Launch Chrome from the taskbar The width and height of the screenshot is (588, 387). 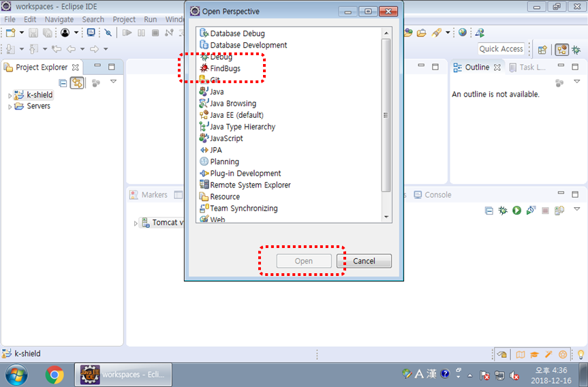[55, 375]
